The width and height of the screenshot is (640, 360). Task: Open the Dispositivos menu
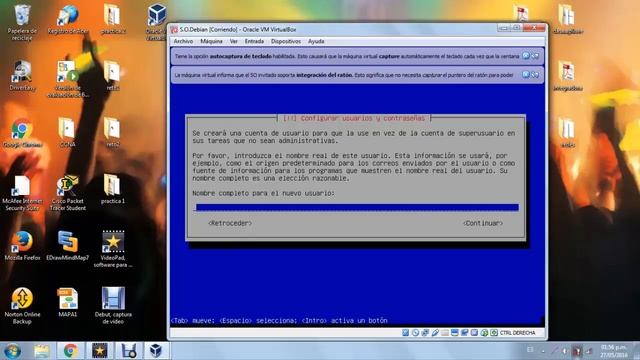286,41
